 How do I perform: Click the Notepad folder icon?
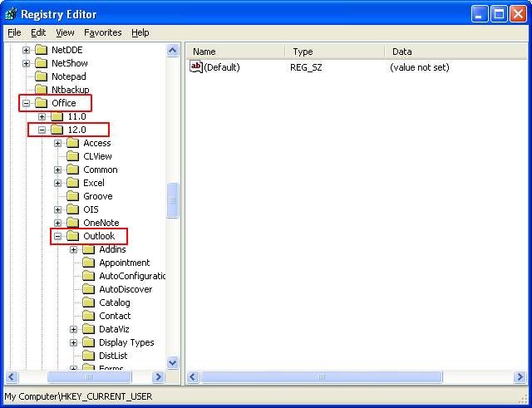tap(41, 76)
